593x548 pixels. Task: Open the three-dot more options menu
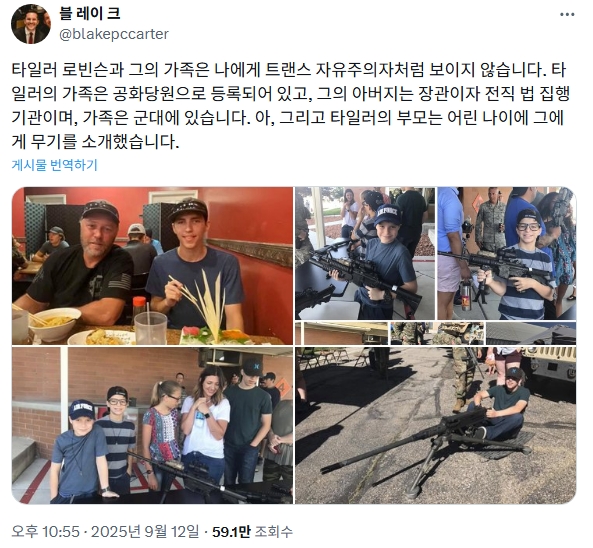coord(567,14)
